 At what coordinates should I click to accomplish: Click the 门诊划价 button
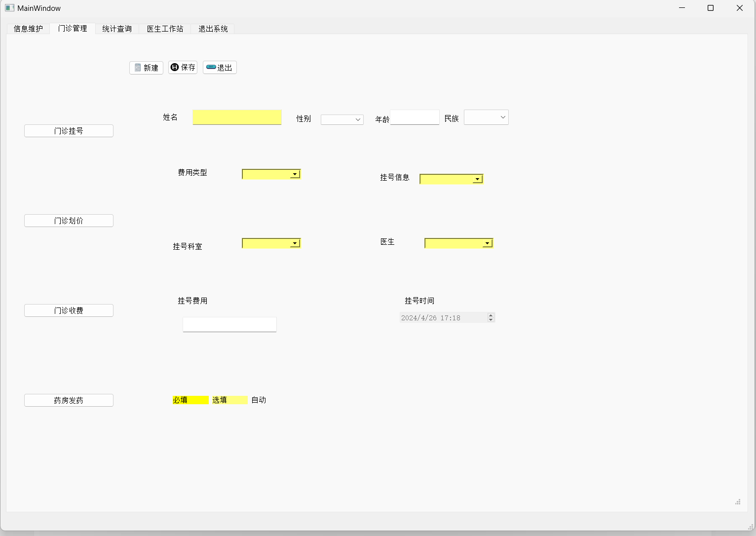tap(69, 221)
